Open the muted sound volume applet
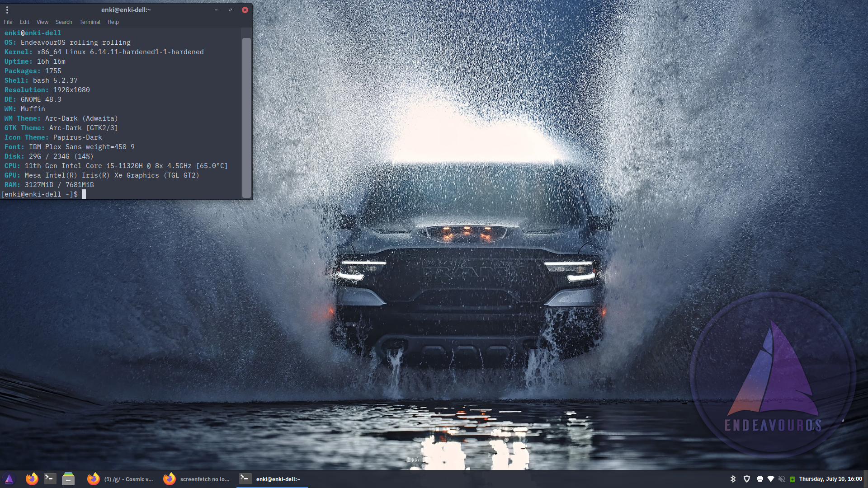The width and height of the screenshot is (868, 488). [x=782, y=479]
